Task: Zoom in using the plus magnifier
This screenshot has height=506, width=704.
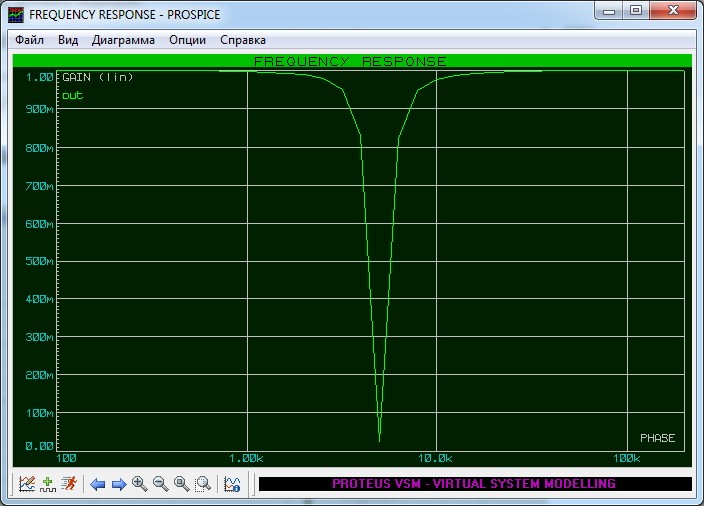Action: tap(140, 484)
